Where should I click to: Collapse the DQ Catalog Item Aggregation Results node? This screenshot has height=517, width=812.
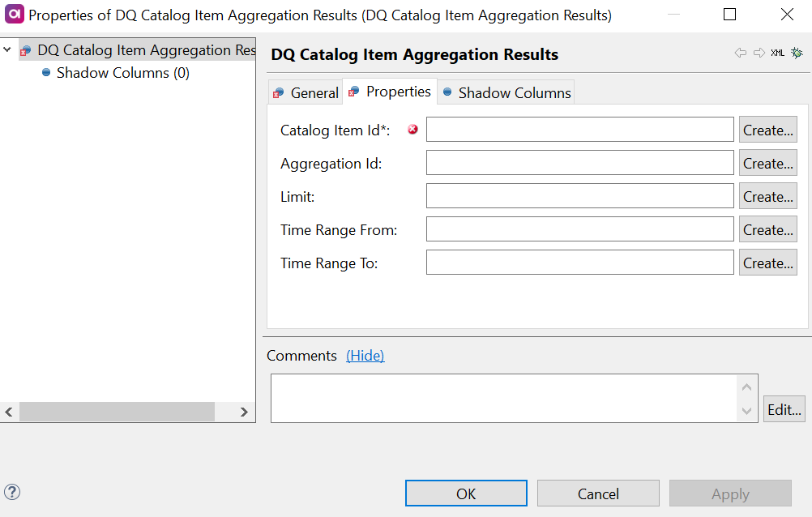[x=6, y=49]
